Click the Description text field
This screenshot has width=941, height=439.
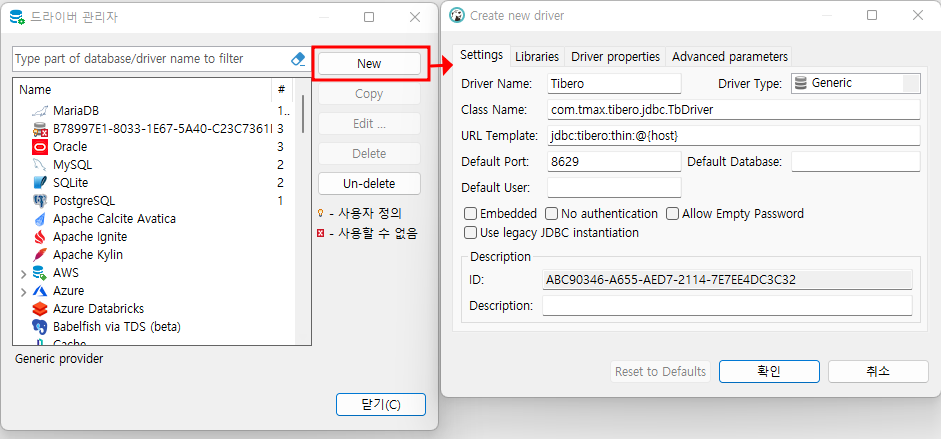727,305
